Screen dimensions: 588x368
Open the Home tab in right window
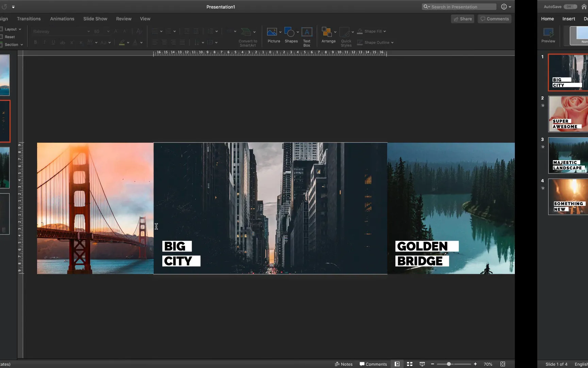point(548,19)
